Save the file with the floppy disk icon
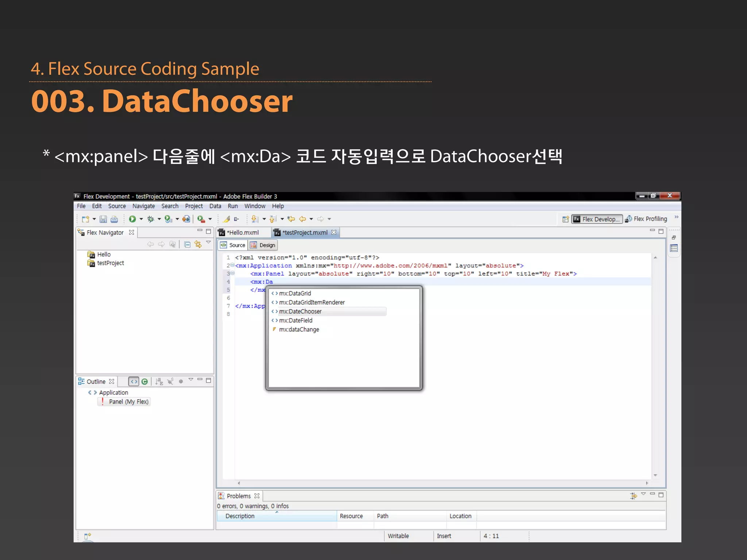 click(x=103, y=219)
